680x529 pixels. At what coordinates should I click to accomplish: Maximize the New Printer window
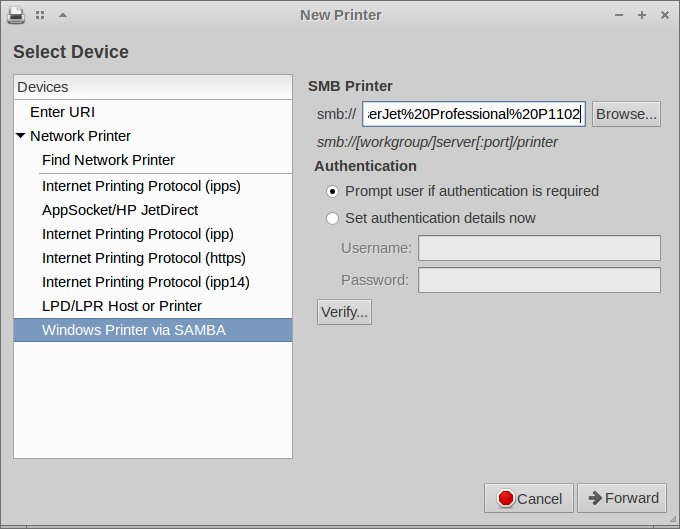coord(641,15)
